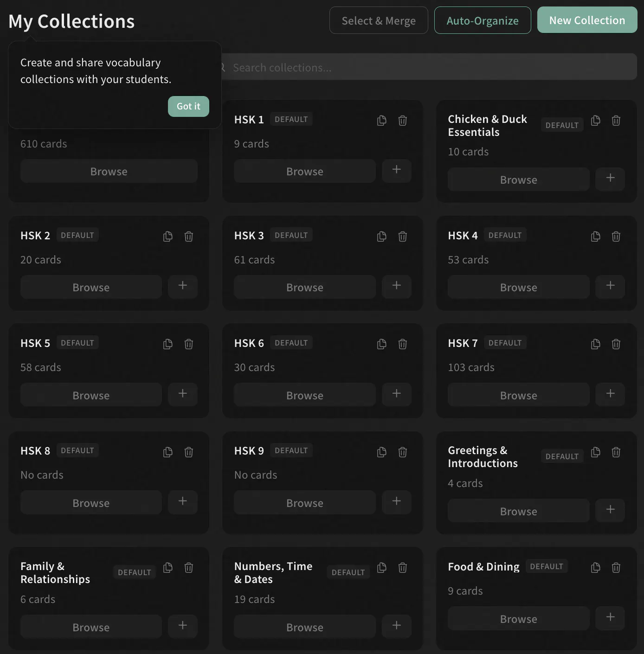This screenshot has height=654, width=644.
Task: Add a card to HSK 8
Action: (183, 502)
